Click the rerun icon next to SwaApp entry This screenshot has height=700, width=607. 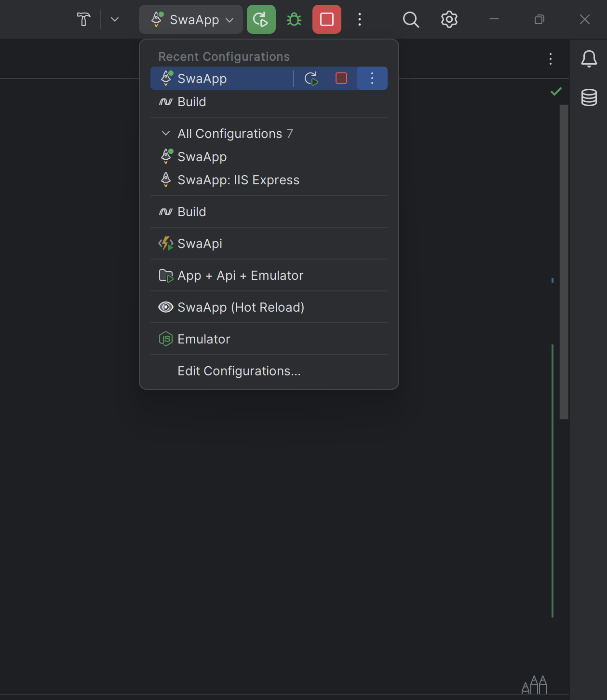[311, 78]
